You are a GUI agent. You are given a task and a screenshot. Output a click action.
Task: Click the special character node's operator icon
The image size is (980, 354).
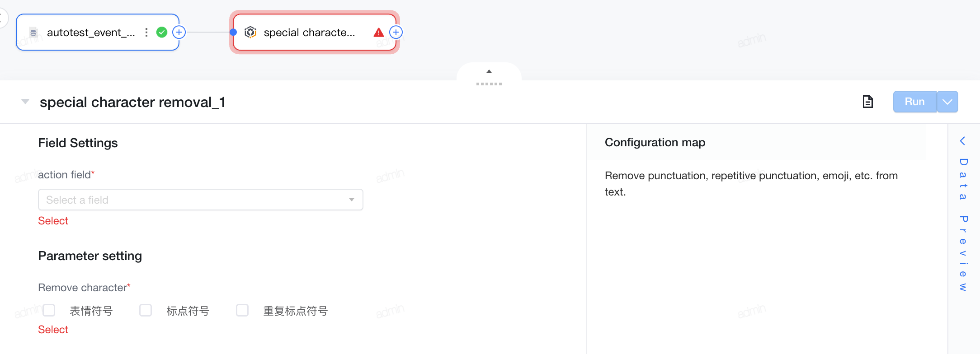250,32
